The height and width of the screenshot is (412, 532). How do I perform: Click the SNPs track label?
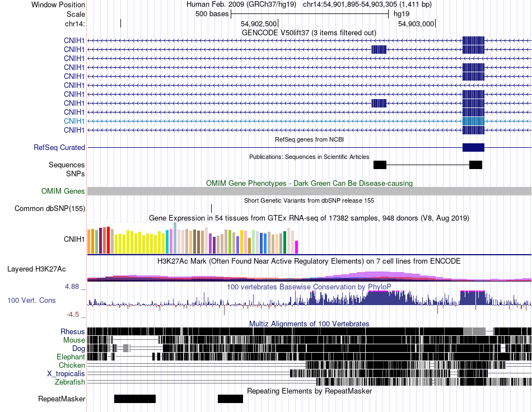(76, 174)
